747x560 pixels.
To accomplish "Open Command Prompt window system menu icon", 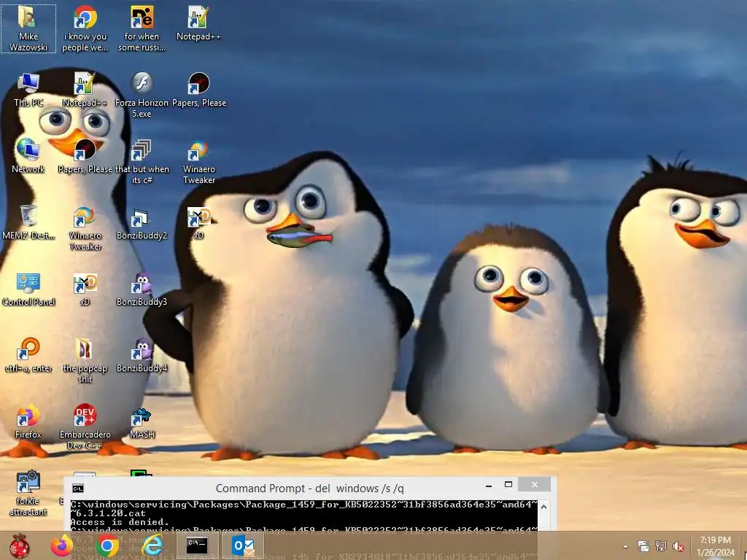I will click(x=77, y=489).
